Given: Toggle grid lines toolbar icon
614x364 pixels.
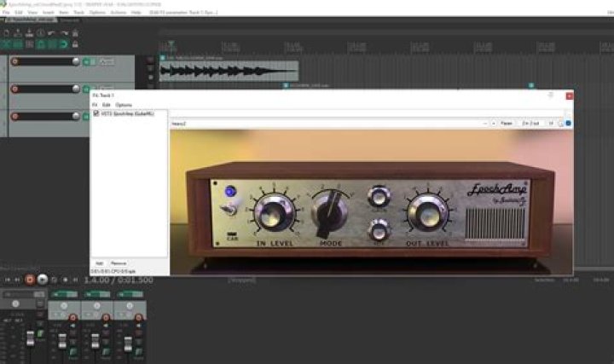Looking at the screenshot, I should point(52,44).
